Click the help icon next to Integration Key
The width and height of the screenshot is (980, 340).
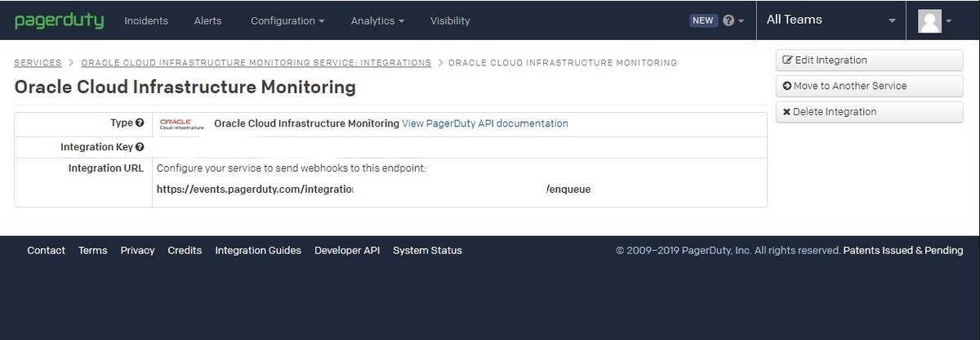click(140, 147)
